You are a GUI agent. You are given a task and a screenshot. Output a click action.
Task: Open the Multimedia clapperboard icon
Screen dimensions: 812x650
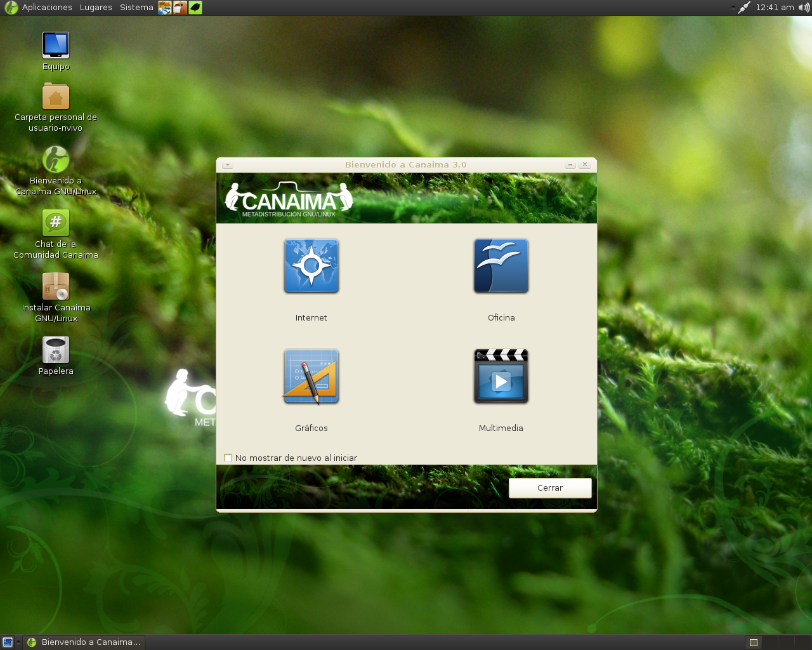(x=501, y=376)
